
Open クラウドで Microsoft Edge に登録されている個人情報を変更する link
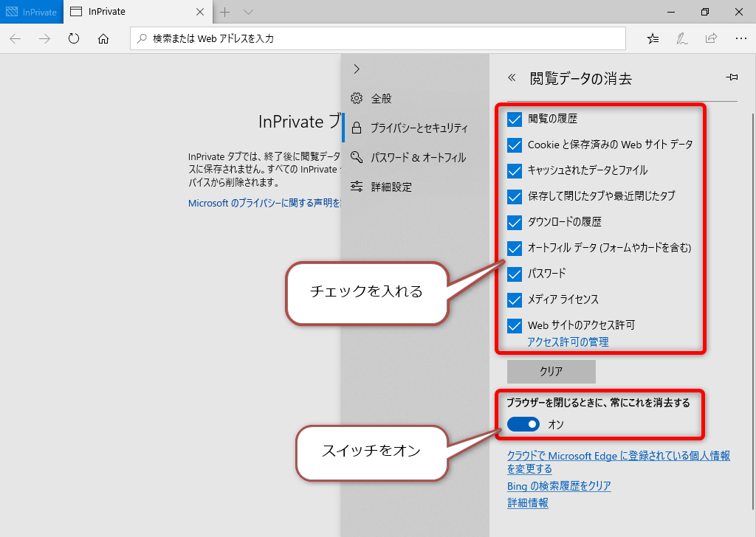[x=619, y=462]
